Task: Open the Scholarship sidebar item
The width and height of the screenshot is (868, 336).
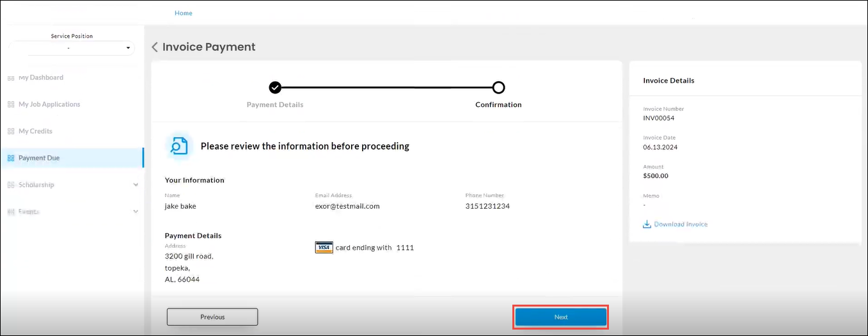Action: (x=36, y=185)
